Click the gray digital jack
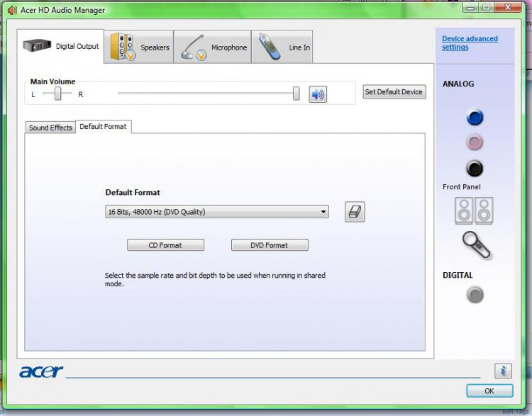The height and width of the screenshot is (416, 532). 475,295
